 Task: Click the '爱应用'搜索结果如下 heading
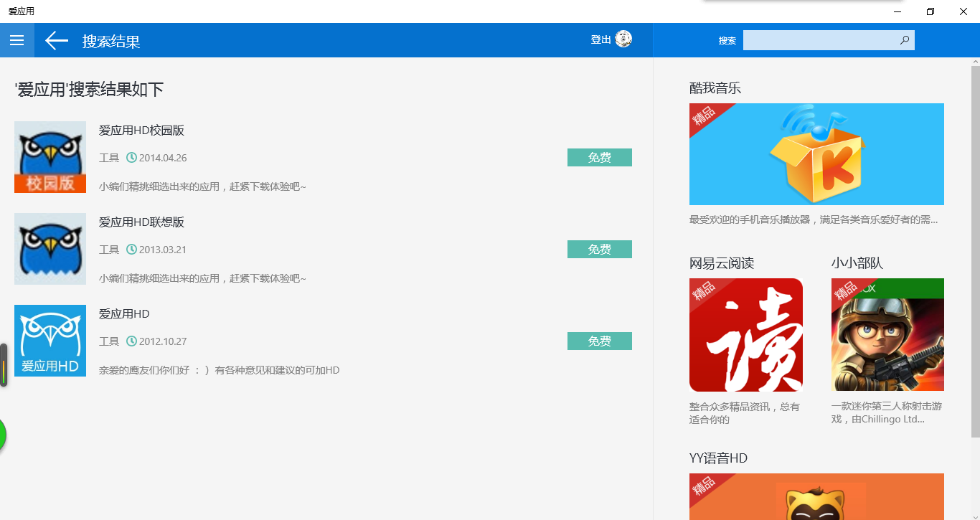click(x=90, y=90)
